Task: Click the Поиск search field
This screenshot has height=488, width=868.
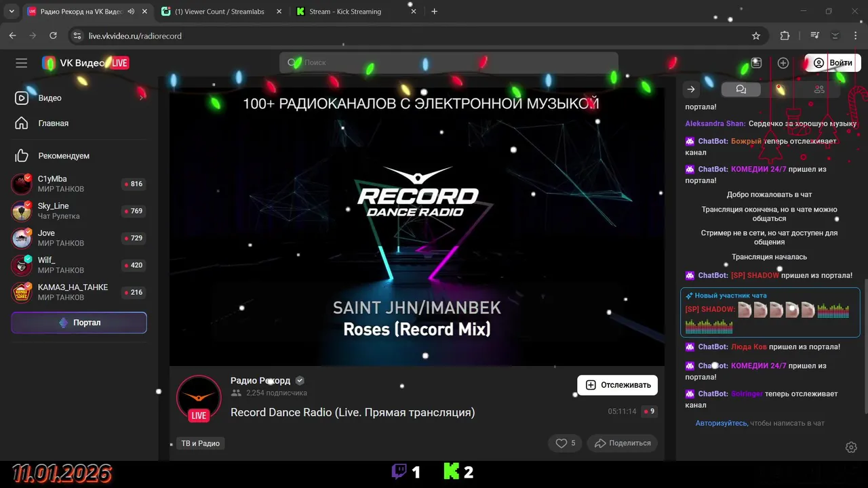Action: click(449, 63)
